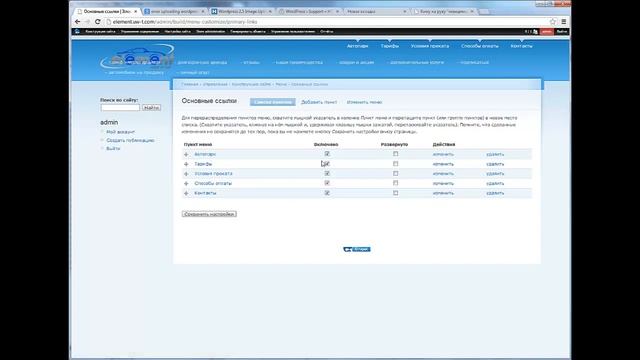The width and height of the screenshot is (640, 360).
Task: Click изменить for the Контакты row
Action: click(x=443, y=193)
